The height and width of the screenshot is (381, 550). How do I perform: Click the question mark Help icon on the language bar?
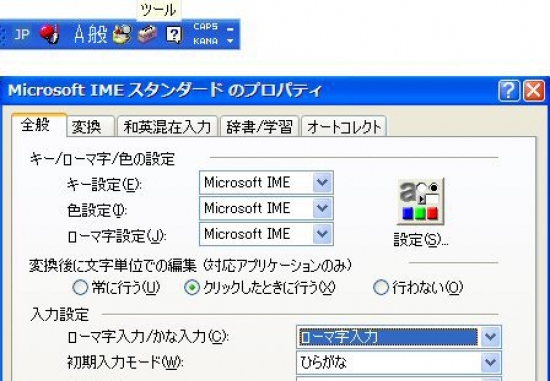(174, 34)
